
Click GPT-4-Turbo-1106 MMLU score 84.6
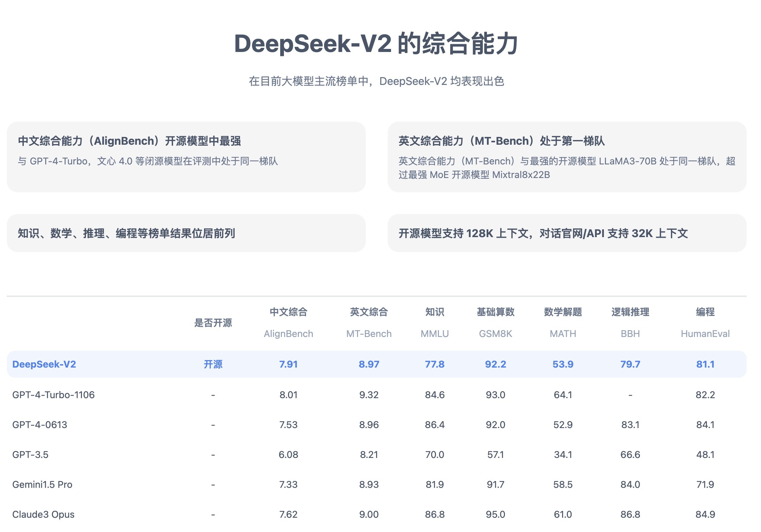[x=435, y=395]
